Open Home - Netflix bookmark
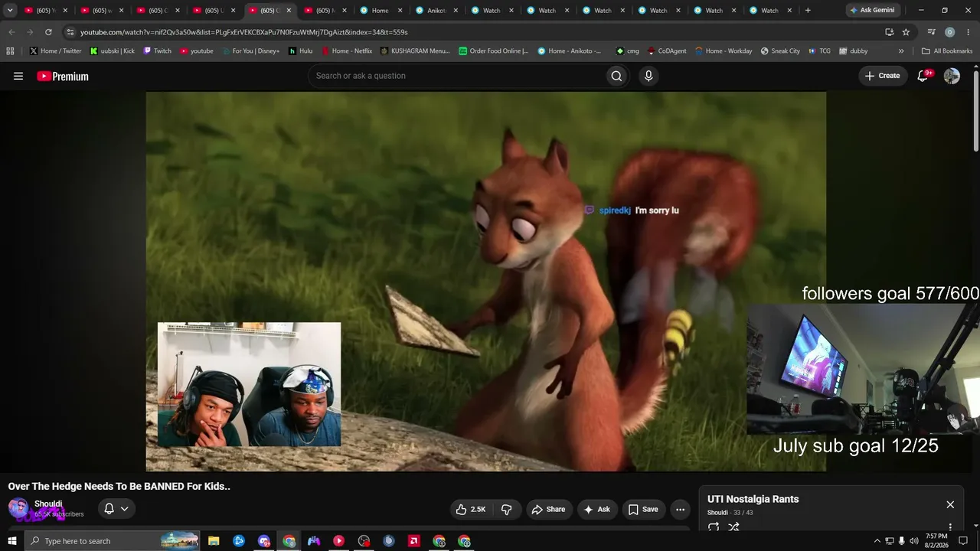The width and height of the screenshot is (980, 551). (346, 51)
